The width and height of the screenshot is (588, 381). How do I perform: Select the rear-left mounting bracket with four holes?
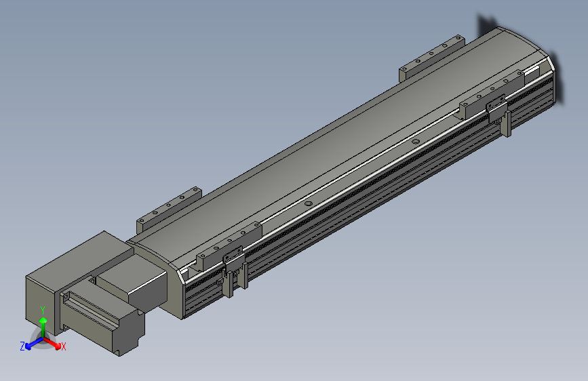169,209
